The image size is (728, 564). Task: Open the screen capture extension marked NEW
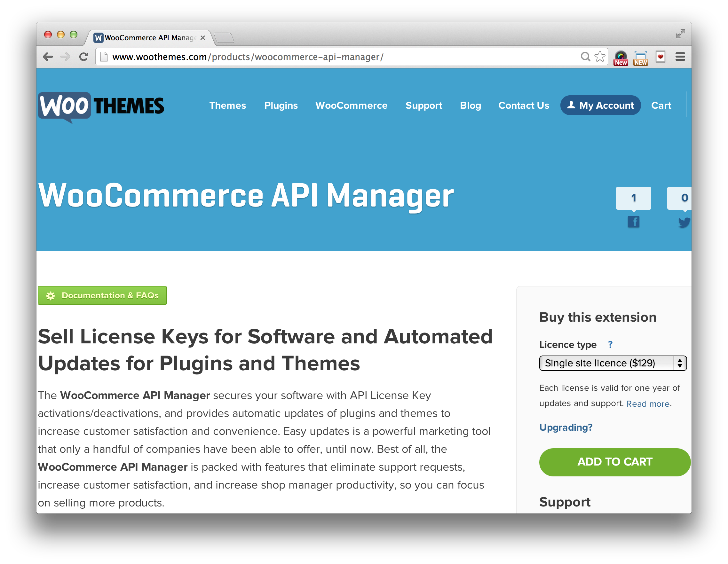point(641,58)
